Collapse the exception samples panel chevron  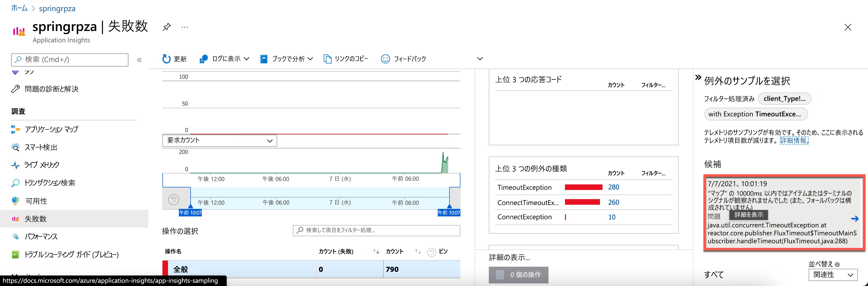[698, 77]
